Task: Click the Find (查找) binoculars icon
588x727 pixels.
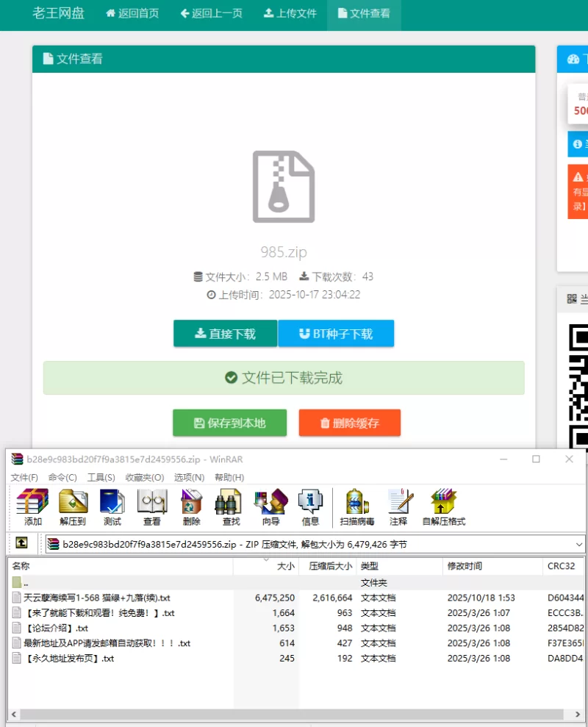Action: tap(231, 506)
